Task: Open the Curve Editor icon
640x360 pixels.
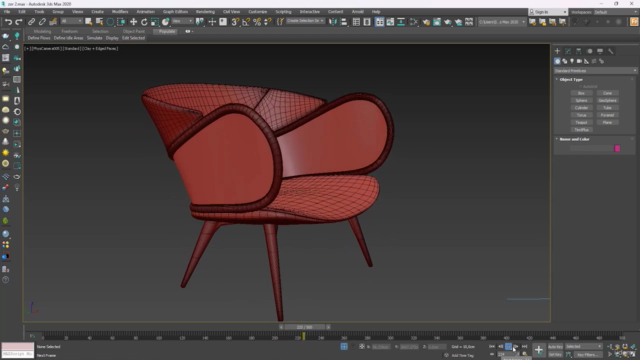Action: (x=390, y=22)
